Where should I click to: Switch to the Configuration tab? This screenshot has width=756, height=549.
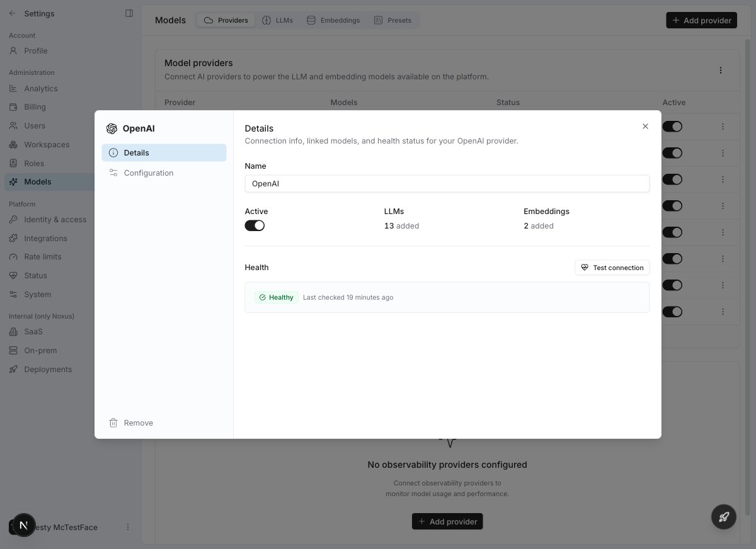(164, 173)
